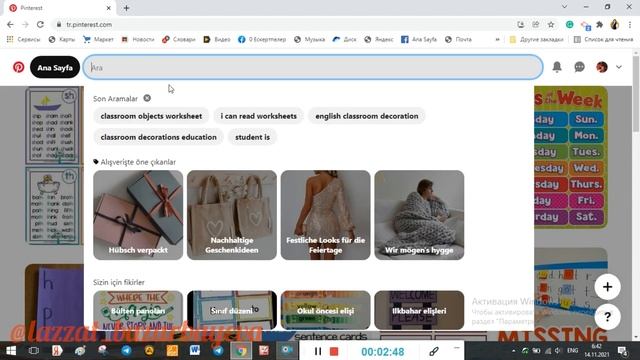
Task: Click the Pinterest logo icon
Action: [x=18, y=67]
